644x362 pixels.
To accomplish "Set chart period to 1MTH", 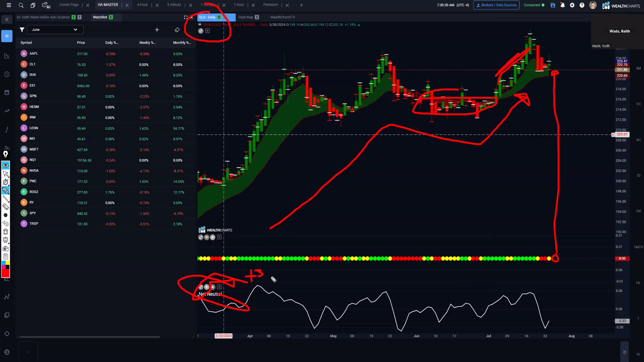I will [638, 247].
